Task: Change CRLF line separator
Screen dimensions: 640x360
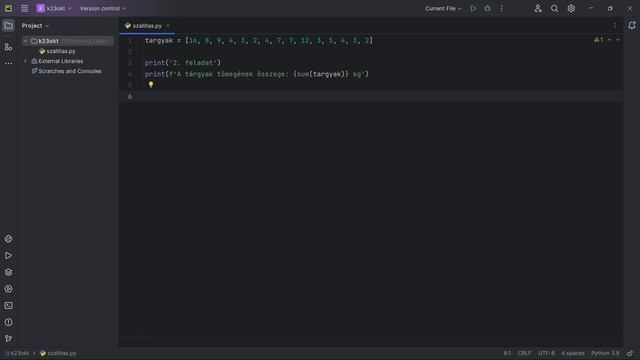Action: (x=524, y=353)
